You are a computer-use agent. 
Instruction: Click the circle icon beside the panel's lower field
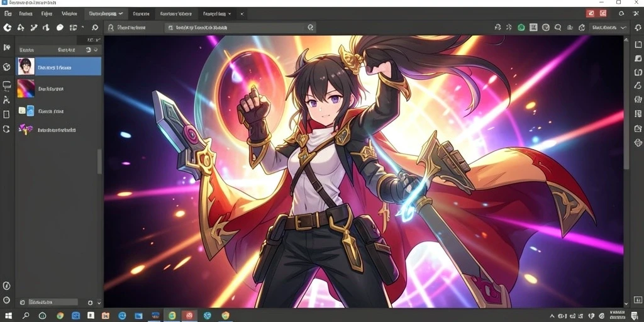pos(91,303)
